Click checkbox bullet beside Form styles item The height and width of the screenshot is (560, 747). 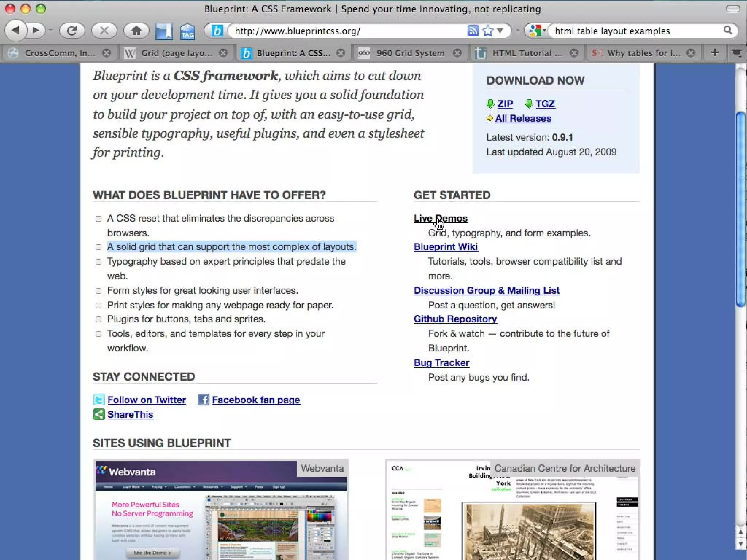tap(98, 291)
